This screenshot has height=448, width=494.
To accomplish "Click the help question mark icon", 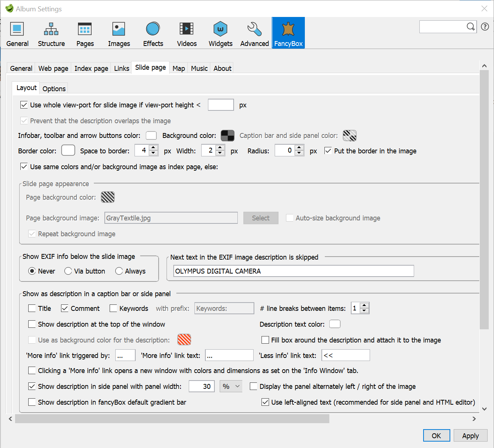I will point(485,27).
